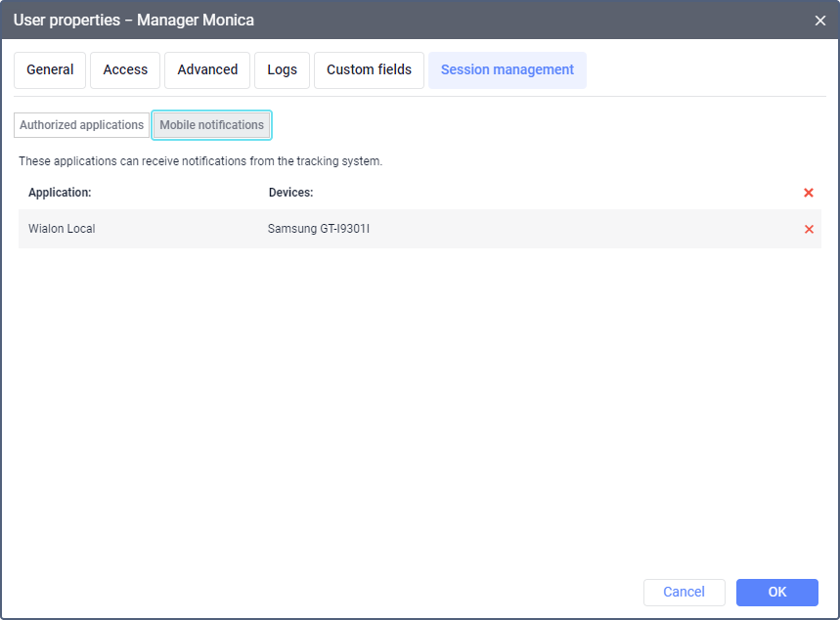840x620 pixels.
Task: Open the General tab
Action: [x=50, y=70]
